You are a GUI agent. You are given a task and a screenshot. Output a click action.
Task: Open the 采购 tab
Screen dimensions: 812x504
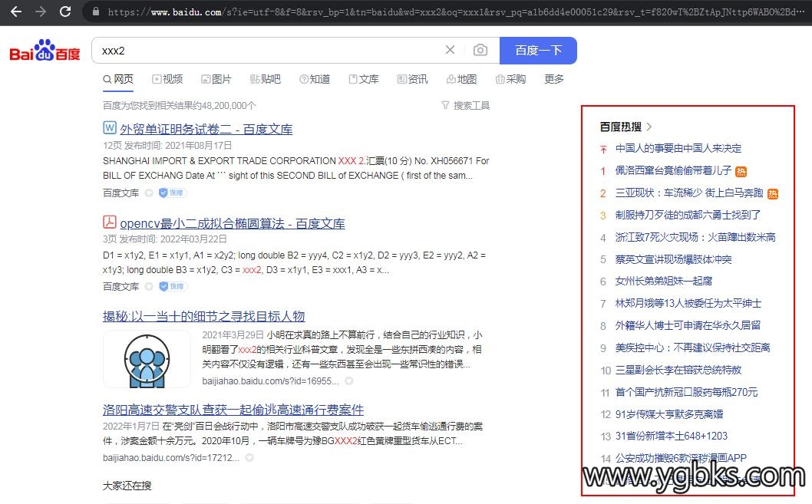click(x=510, y=79)
